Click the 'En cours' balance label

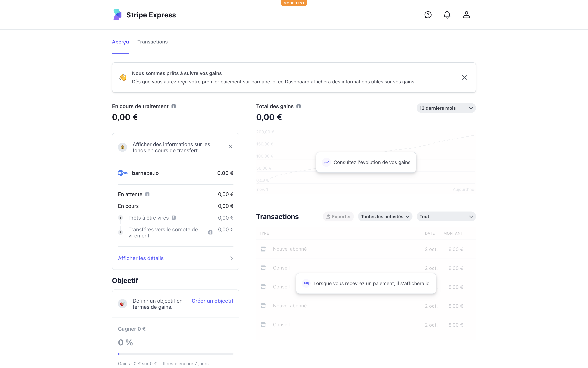coord(128,206)
